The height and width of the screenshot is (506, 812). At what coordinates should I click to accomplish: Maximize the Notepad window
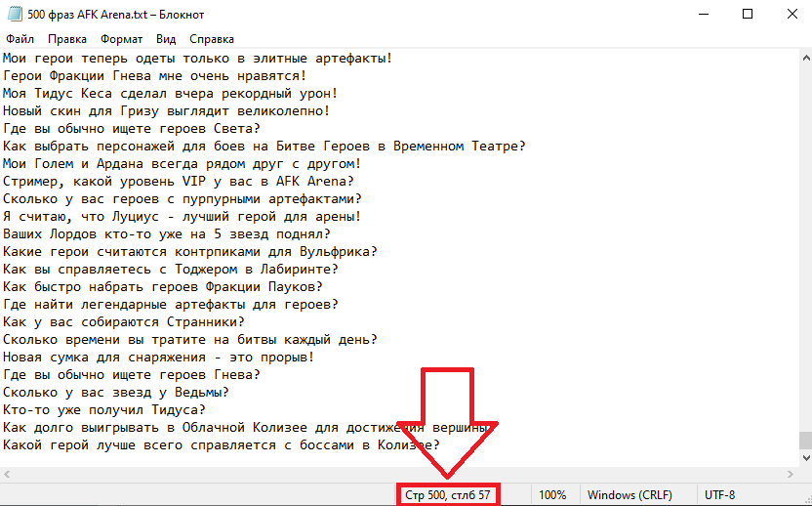pos(747,14)
